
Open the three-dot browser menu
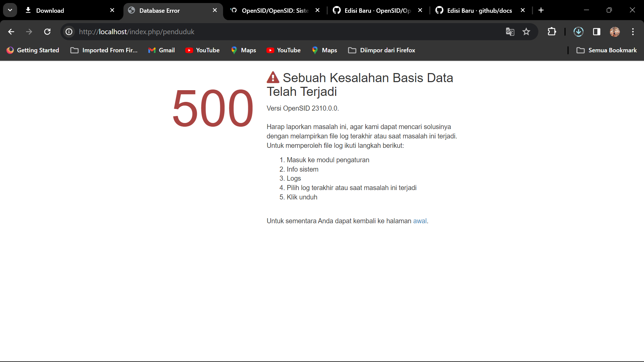[633, 32]
